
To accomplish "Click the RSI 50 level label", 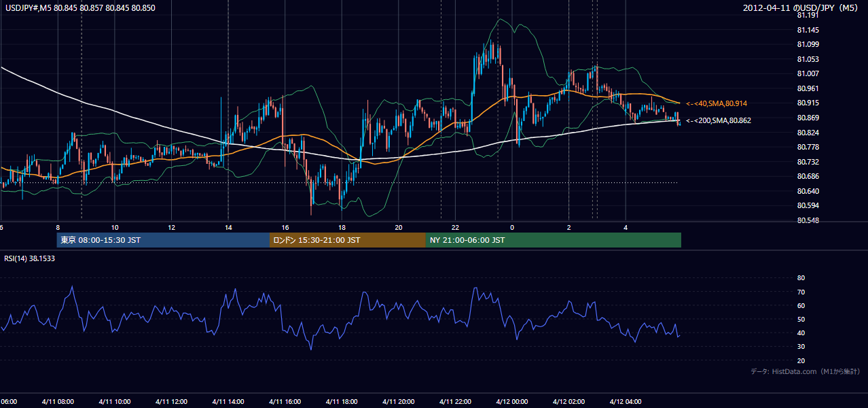I will [801, 319].
